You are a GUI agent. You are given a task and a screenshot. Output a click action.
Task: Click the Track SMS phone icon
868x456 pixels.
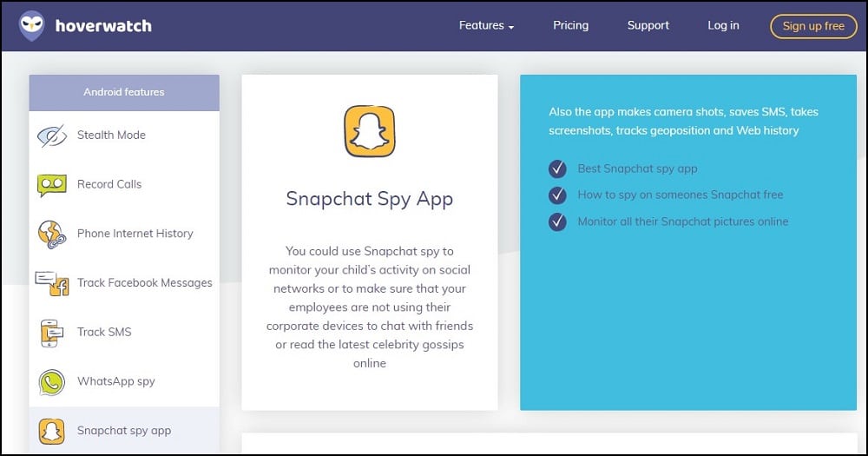[52, 333]
